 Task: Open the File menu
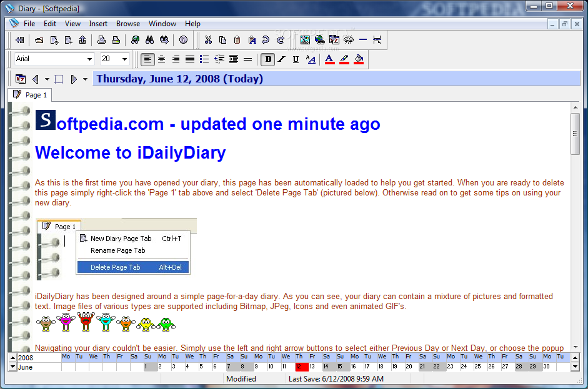click(x=29, y=24)
